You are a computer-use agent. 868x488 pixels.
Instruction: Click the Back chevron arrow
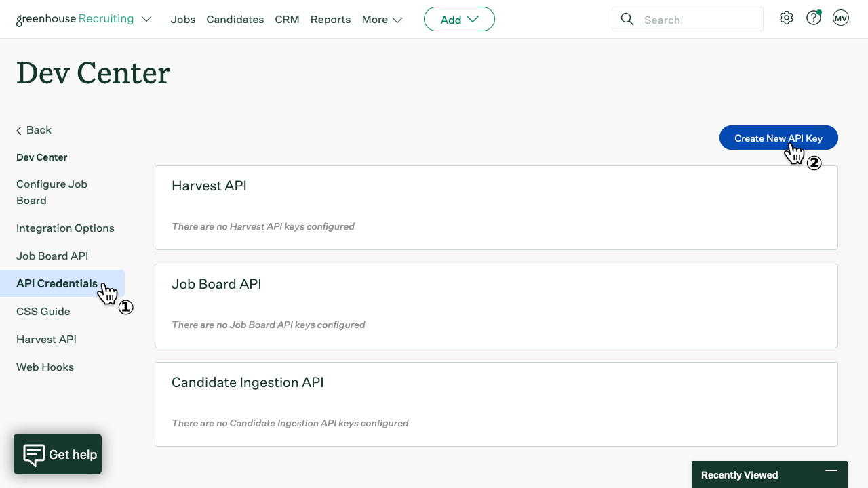[x=19, y=130]
